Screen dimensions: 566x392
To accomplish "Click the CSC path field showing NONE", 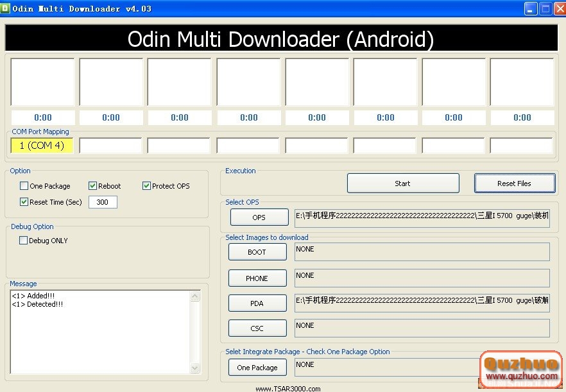I will (x=422, y=328).
